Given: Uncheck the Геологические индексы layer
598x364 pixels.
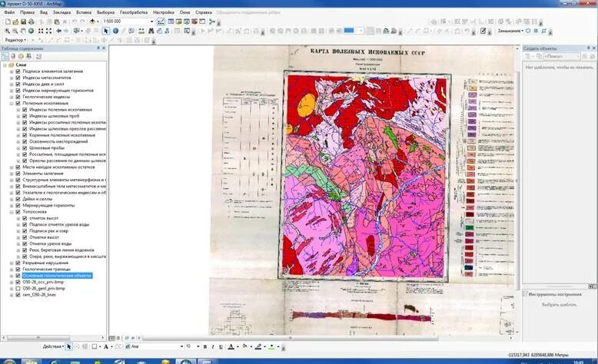Looking at the screenshot, I should click(18, 97).
